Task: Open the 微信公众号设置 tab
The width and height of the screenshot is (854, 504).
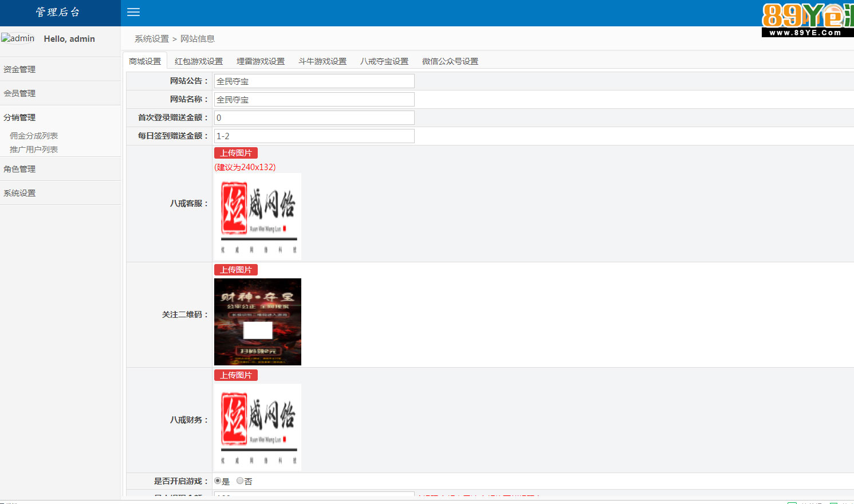Action: 450,61
